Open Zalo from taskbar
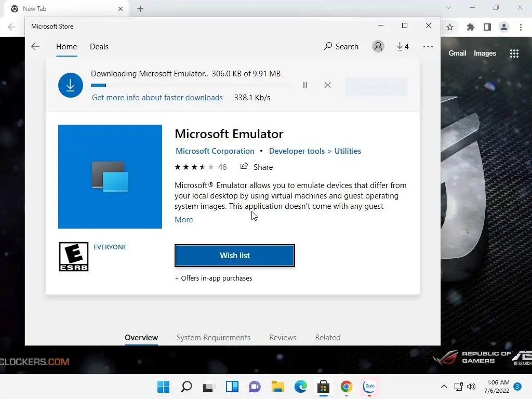This screenshot has width=532, height=399. [369, 387]
